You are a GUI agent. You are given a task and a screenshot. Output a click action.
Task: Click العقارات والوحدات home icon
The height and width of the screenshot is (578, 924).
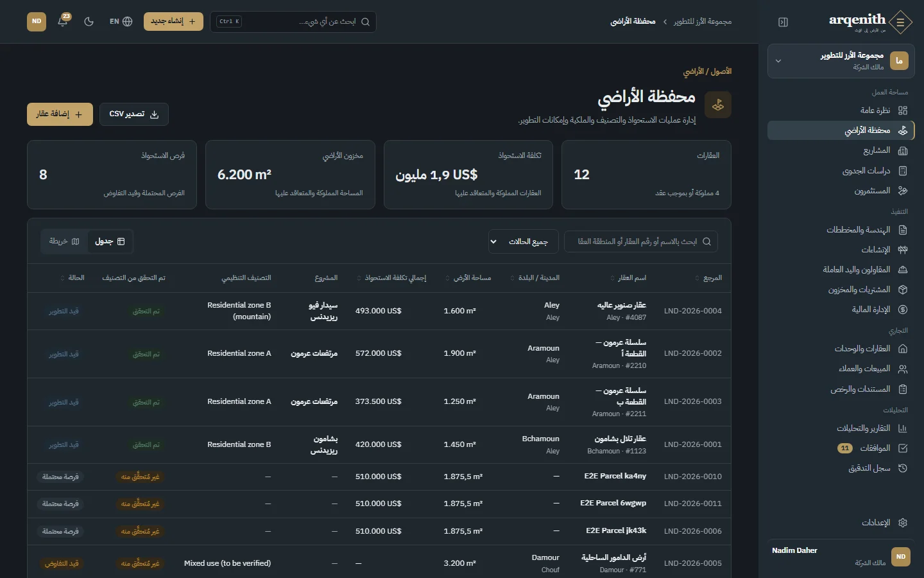click(x=903, y=349)
